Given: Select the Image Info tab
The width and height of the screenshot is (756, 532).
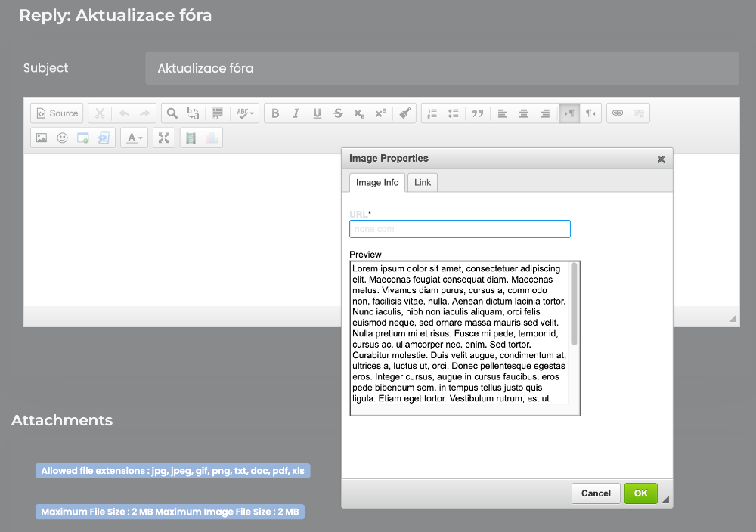Looking at the screenshot, I should (x=377, y=183).
